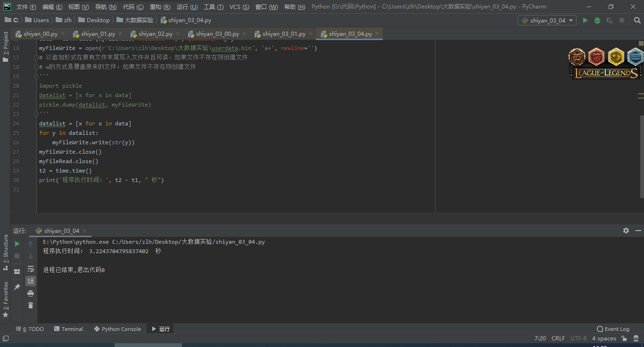The height and width of the screenshot is (347, 644).
Task: Open the 4 spaces indentation selector
Action: (603, 339)
